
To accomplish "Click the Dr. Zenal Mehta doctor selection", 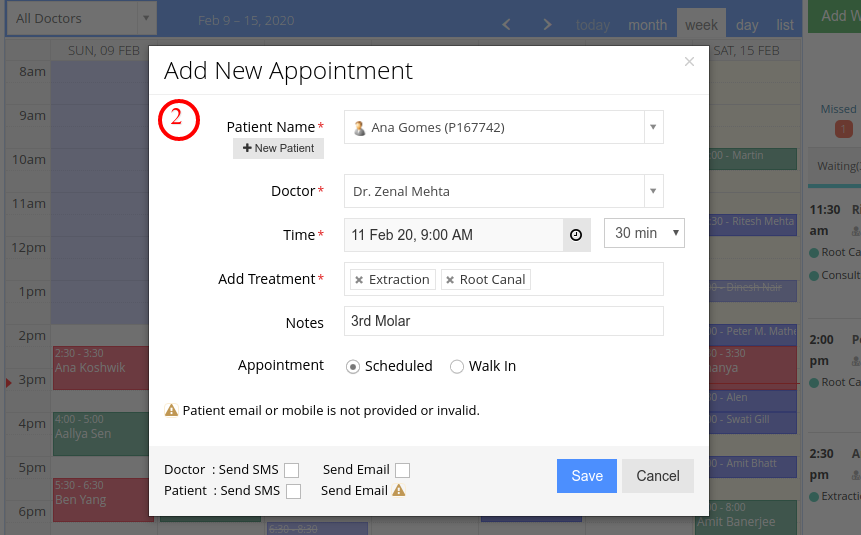I will pos(494,191).
